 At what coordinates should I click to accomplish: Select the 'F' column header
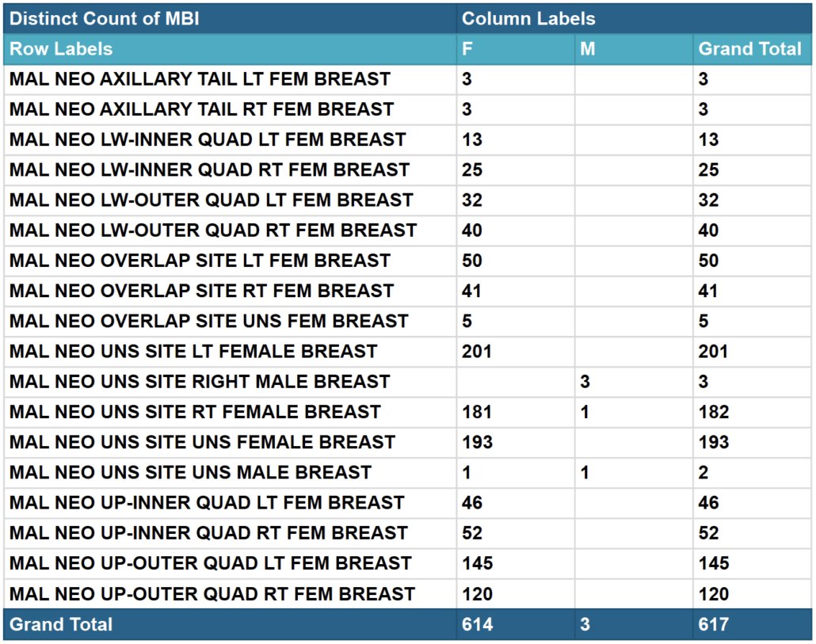click(x=467, y=49)
